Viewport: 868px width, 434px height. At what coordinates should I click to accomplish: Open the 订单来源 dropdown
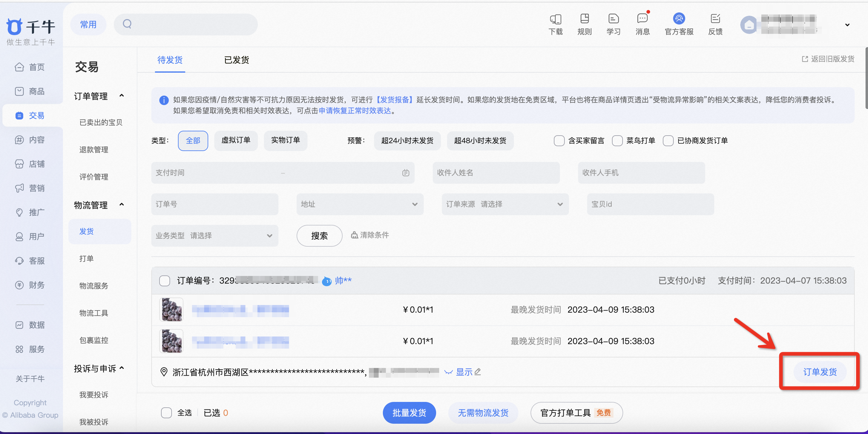pyautogui.click(x=505, y=204)
